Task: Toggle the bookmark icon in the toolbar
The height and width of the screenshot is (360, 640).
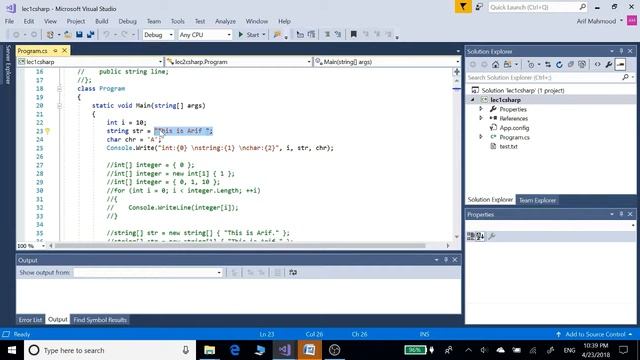Action: [x=353, y=35]
